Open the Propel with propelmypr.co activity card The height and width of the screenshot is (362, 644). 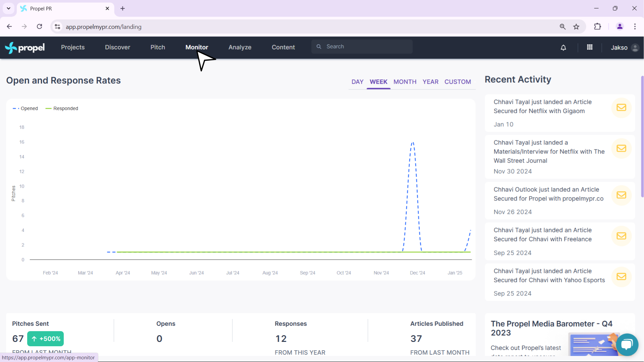click(560, 201)
